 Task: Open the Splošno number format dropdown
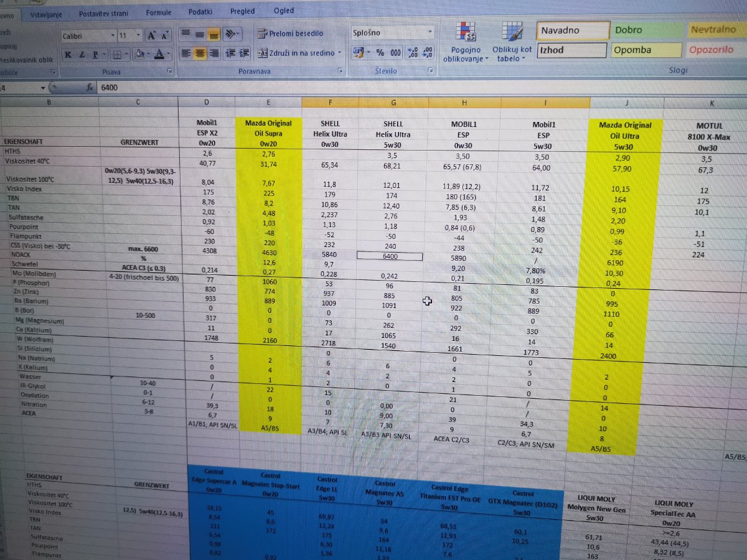pyautogui.click(x=430, y=32)
